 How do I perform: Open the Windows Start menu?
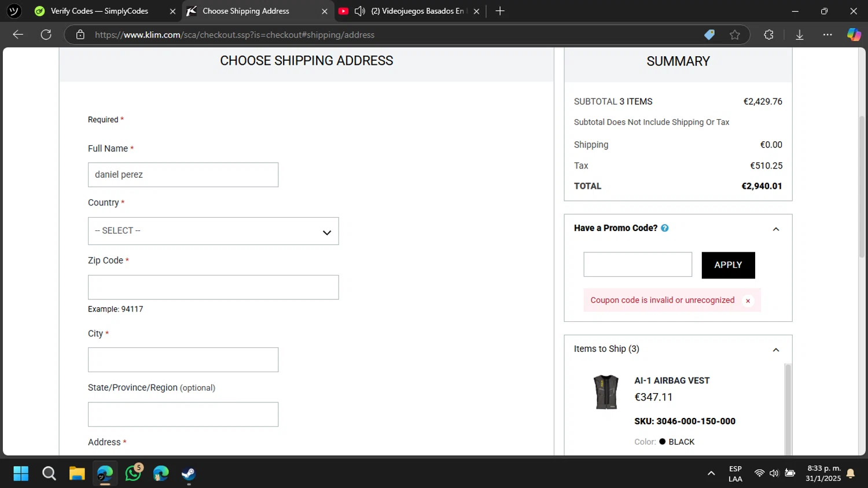[21, 474]
